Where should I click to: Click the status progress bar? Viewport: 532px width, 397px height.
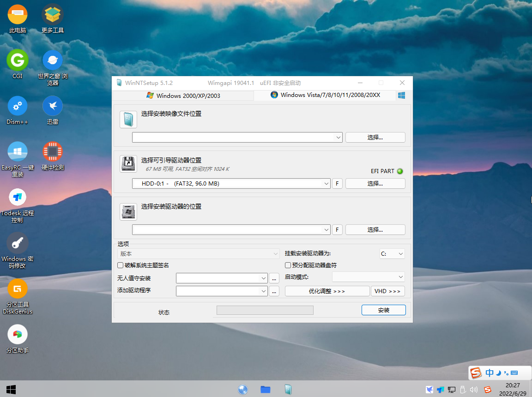click(x=265, y=310)
